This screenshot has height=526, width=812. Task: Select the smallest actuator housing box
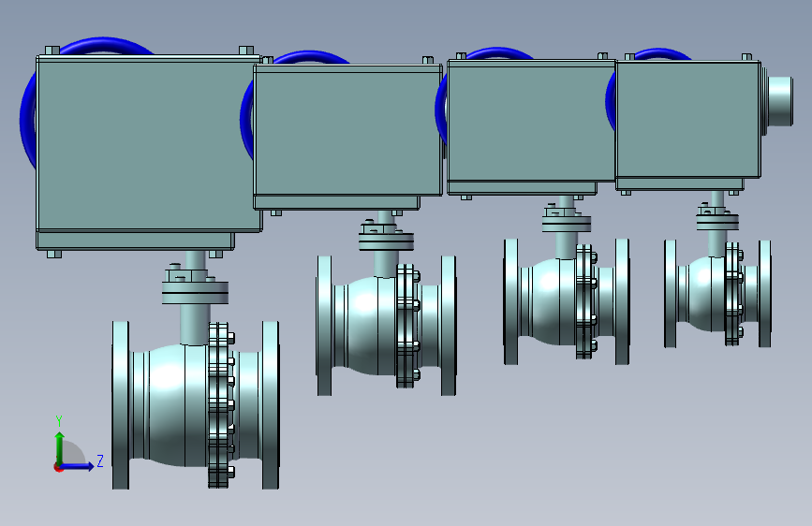pos(688,120)
